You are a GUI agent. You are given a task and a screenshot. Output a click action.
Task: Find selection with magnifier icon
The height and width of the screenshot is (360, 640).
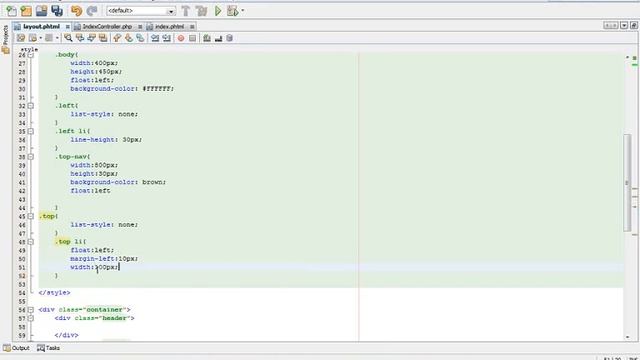(x=68, y=38)
